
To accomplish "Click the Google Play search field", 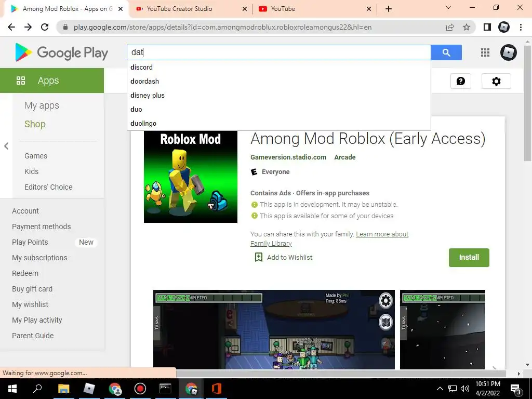I will (279, 52).
